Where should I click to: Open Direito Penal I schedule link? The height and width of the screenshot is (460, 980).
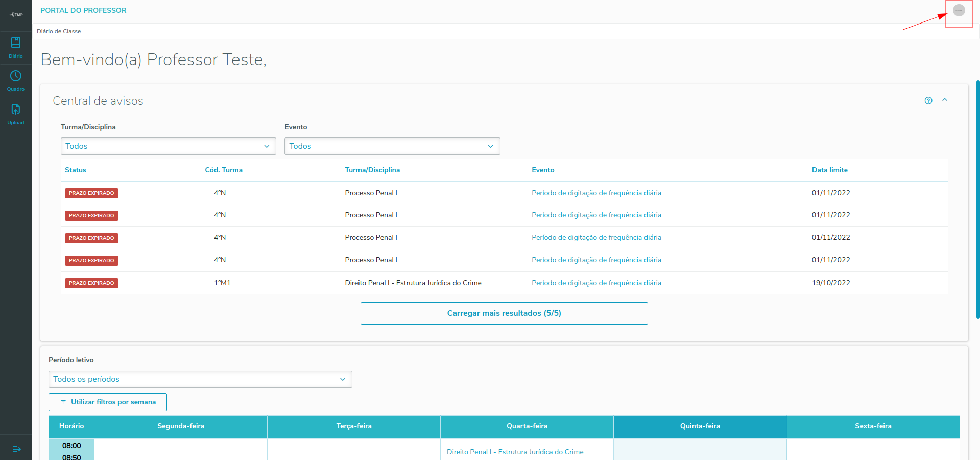(x=515, y=452)
